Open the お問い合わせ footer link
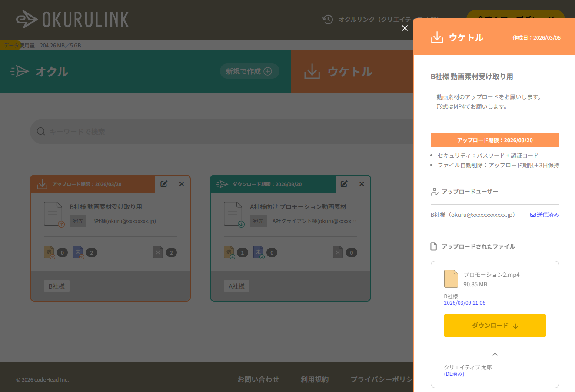Screen dimensions: 575x392 point(258,379)
